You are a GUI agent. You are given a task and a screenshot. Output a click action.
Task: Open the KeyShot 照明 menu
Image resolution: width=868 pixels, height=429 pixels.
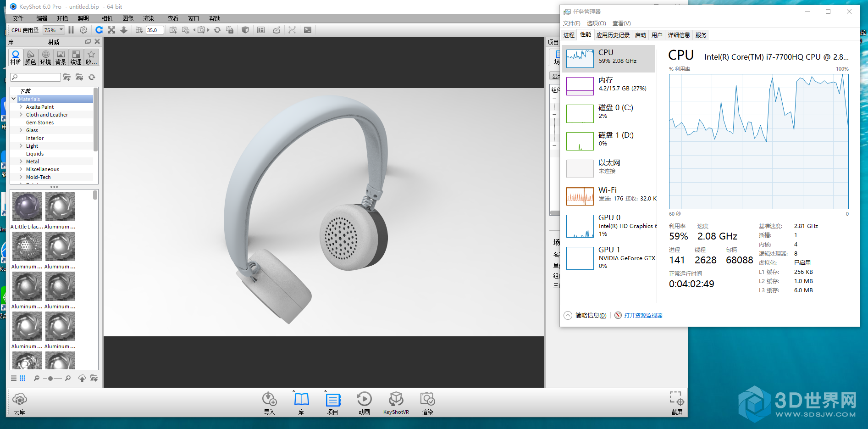tap(83, 18)
